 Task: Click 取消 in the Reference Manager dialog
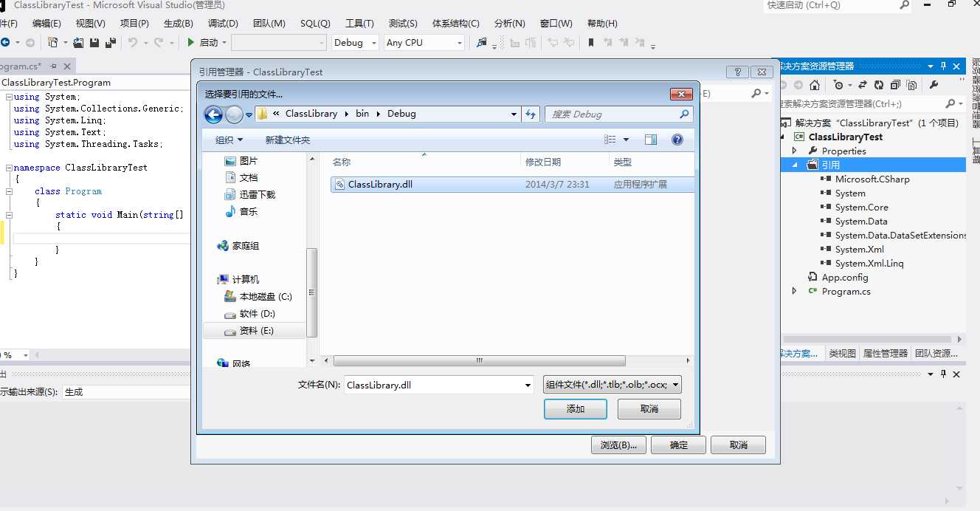point(738,445)
